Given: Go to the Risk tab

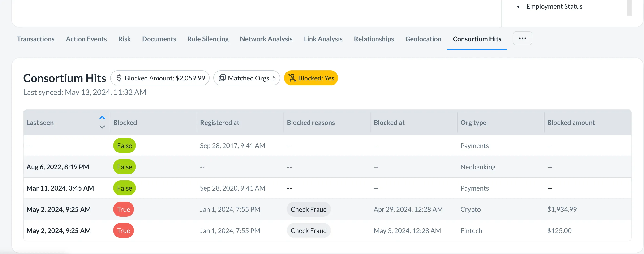Looking at the screenshot, I should click(x=124, y=39).
